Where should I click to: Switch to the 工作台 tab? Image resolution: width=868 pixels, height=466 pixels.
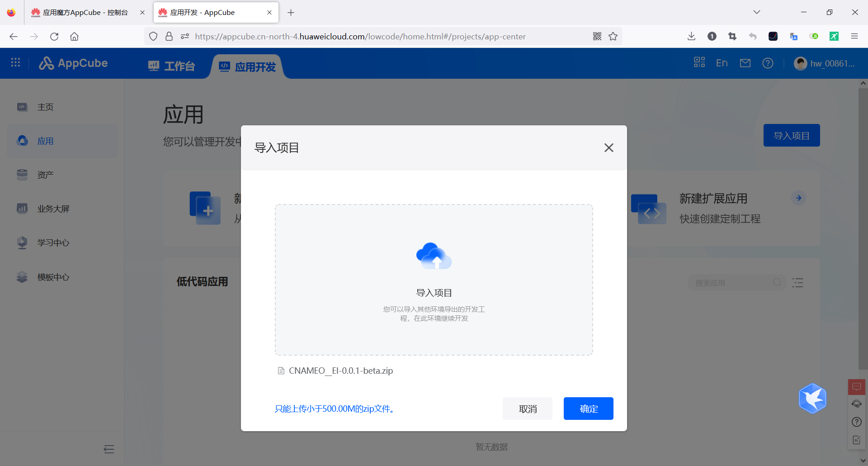(x=171, y=66)
